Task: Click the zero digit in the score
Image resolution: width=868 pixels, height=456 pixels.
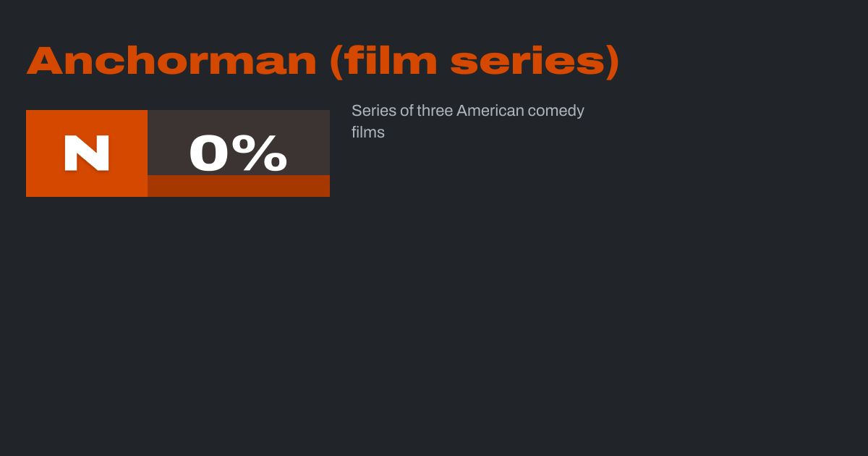Action: click(210, 153)
